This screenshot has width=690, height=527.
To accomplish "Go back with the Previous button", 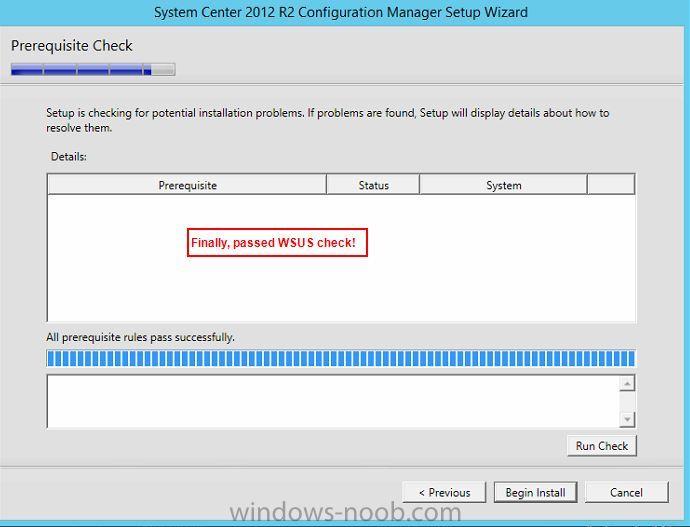I will 444,492.
